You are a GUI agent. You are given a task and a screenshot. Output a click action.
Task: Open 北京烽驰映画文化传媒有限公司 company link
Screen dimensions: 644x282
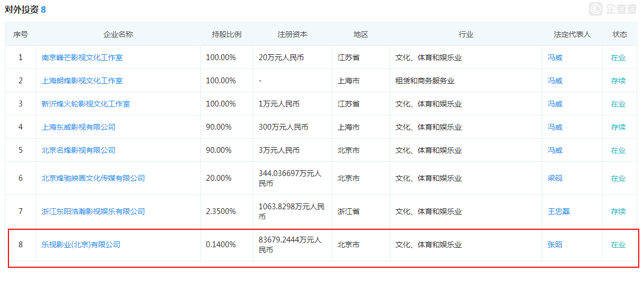pos(93,178)
